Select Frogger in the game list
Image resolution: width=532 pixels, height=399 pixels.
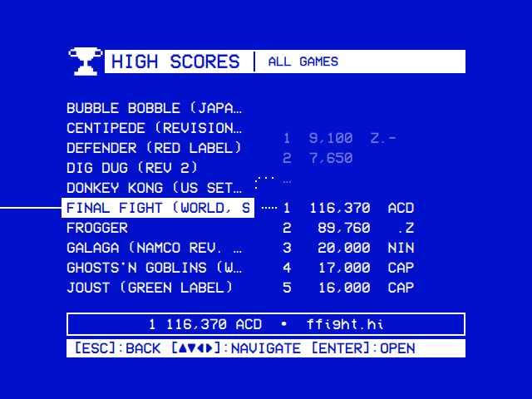coord(97,228)
